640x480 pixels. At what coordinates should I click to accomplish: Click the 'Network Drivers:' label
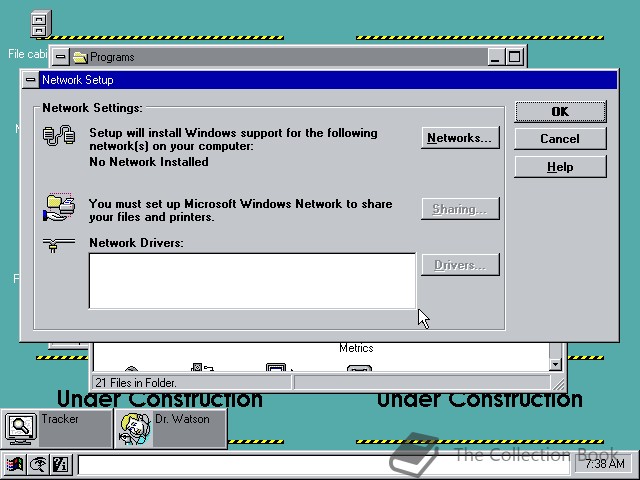[x=136, y=243]
